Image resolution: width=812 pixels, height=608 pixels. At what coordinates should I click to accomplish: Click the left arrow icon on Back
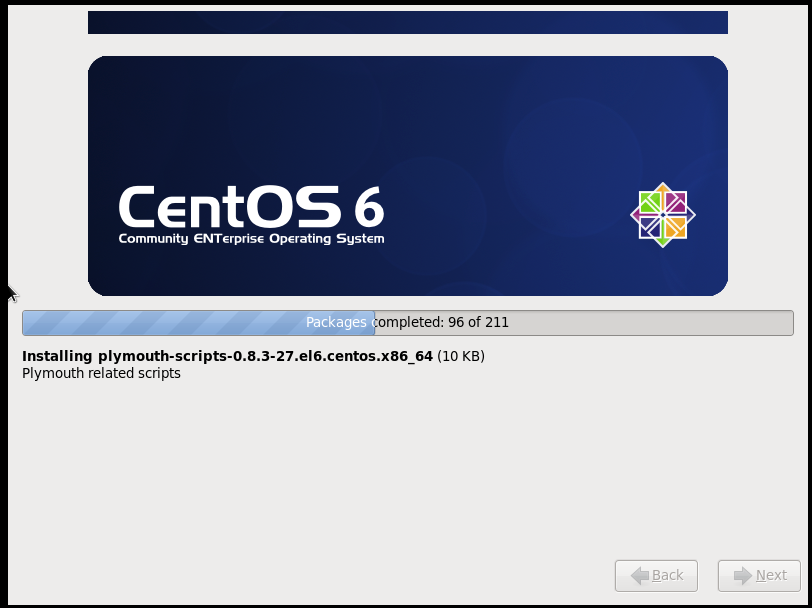click(x=640, y=575)
